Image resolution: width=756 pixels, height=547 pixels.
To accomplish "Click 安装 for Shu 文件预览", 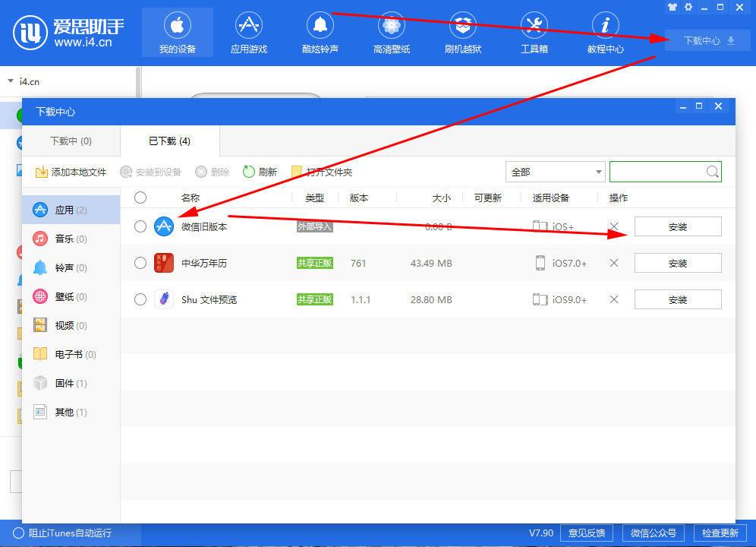I will [x=677, y=299].
